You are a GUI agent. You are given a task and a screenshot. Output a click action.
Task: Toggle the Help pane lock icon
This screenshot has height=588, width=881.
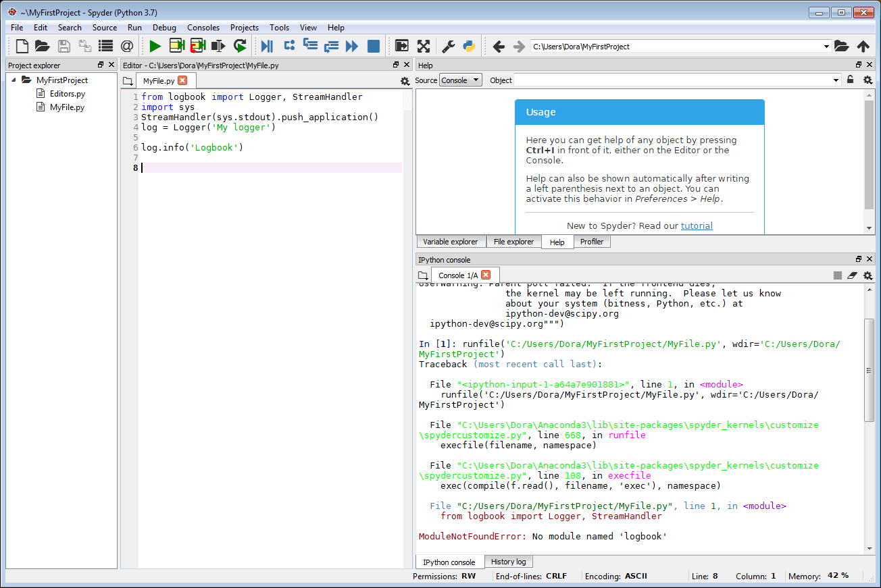coord(851,80)
